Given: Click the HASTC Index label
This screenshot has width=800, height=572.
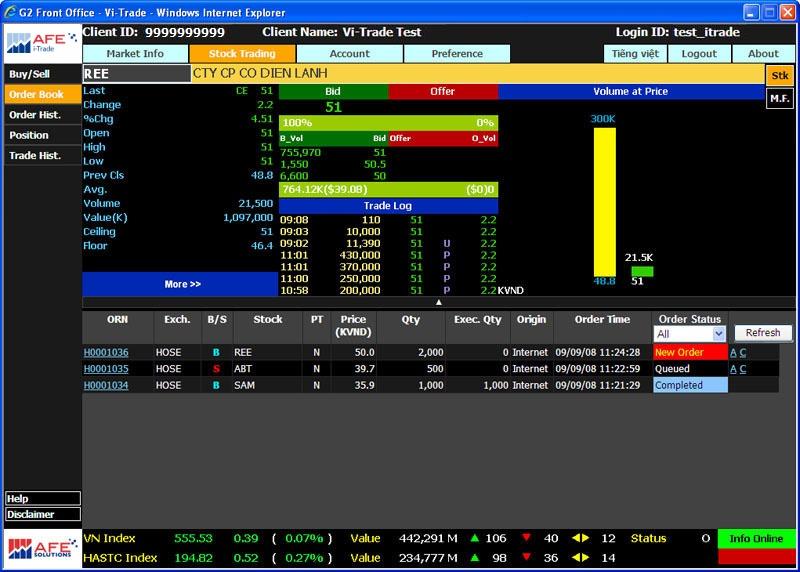Looking at the screenshot, I should 120,558.
